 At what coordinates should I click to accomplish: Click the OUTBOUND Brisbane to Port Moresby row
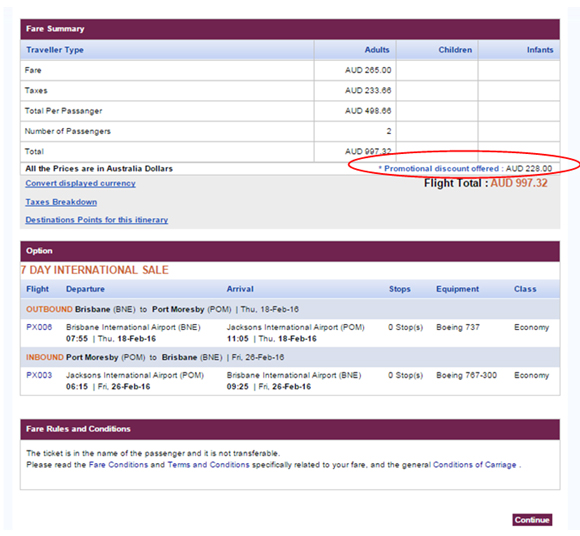(290, 309)
